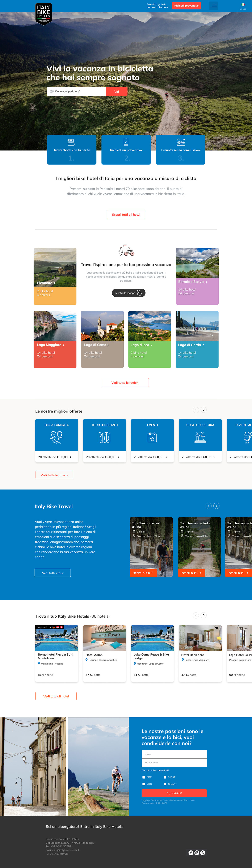252x868 pixels.
Task: Click the Eventi calendar-star icon
Action: click(x=152, y=437)
